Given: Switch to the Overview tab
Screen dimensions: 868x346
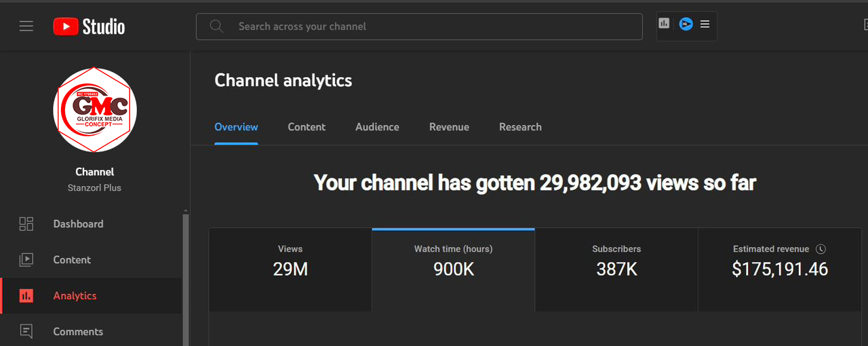Looking at the screenshot, I should 236,127.
